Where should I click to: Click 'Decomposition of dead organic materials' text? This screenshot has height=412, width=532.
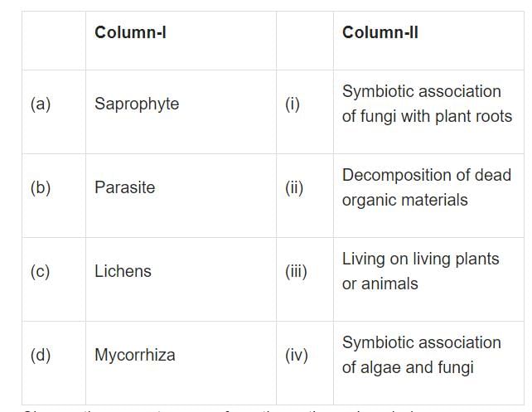click(427, 187)
